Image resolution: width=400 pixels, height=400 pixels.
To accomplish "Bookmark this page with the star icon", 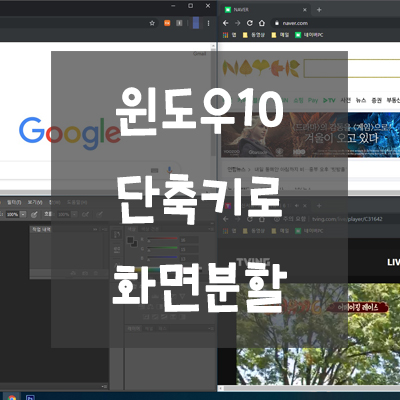I will [x=152, y=23].
